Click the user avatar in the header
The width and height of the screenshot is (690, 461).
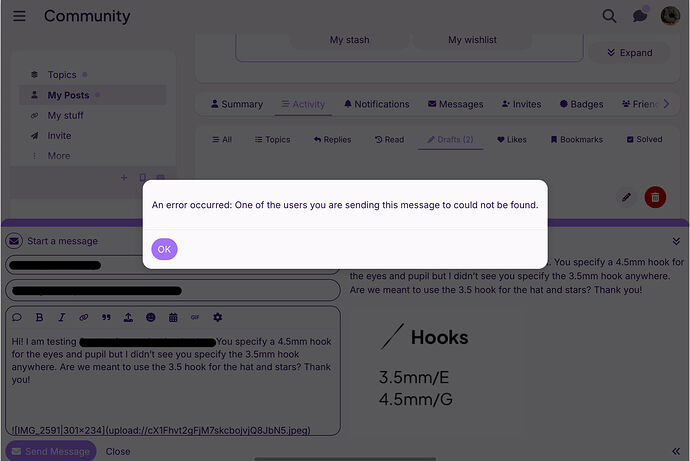click(670, 16)
